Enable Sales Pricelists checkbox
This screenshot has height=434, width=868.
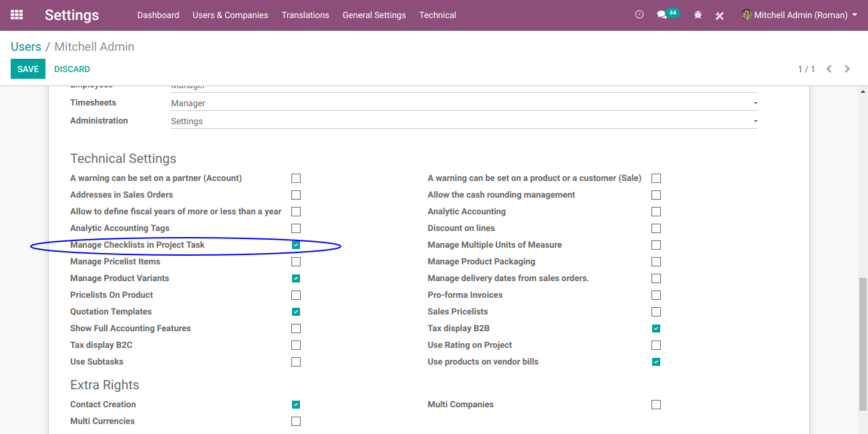(656, 312)
